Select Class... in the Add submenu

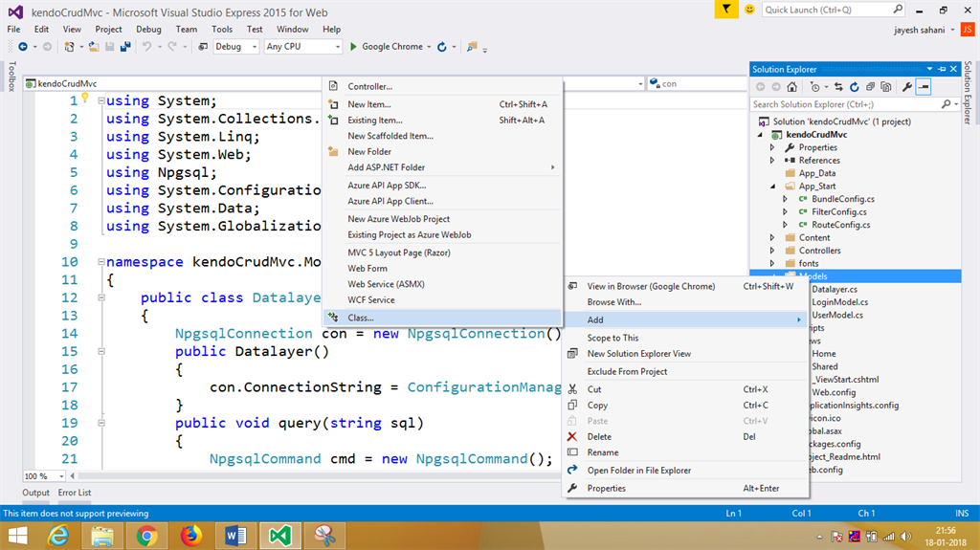[361, 318]
